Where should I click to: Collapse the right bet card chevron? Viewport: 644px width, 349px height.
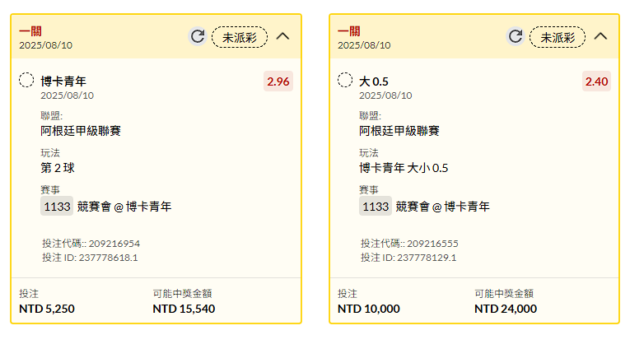pyautogui.click(x=600, y=36)
